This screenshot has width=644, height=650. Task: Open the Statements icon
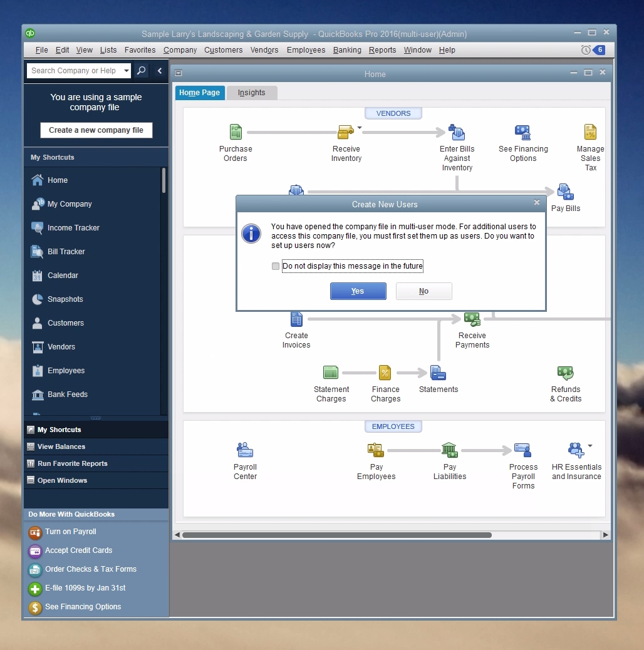438,372
